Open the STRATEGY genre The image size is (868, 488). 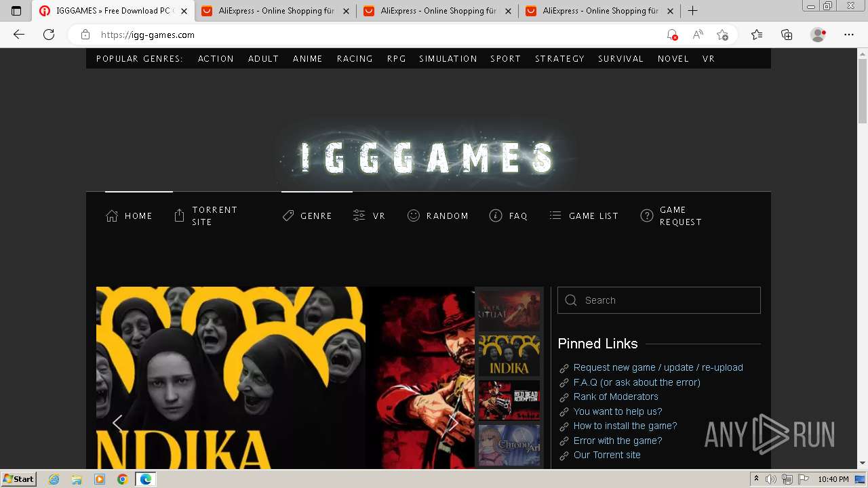pyautogui.click(x=559, y=59)
